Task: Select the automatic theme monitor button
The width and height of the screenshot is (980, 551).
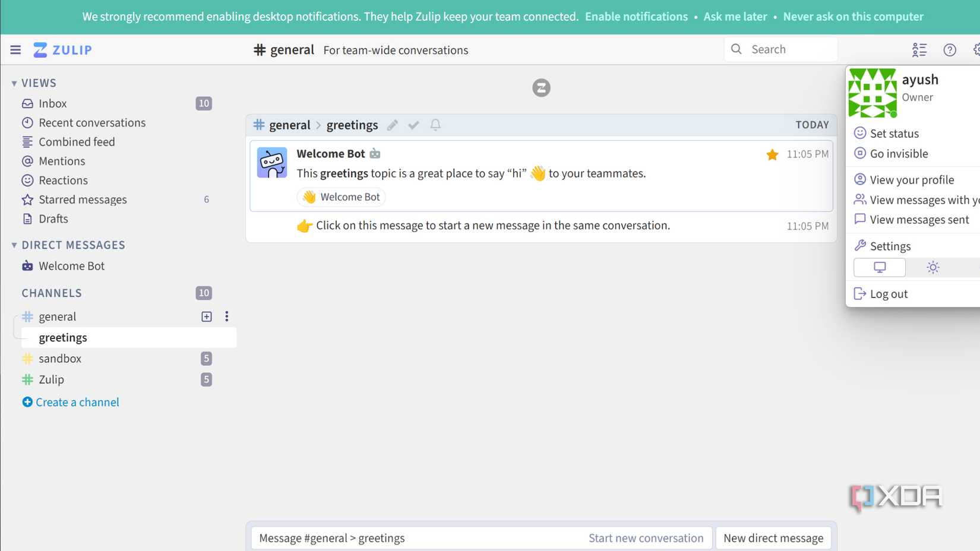Action: pyautogui.click(x=880, y=267)
